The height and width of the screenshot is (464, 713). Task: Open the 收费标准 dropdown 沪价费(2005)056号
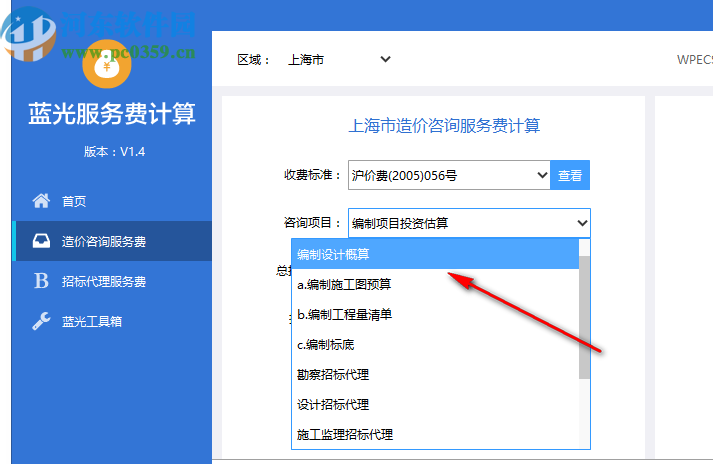449,175
